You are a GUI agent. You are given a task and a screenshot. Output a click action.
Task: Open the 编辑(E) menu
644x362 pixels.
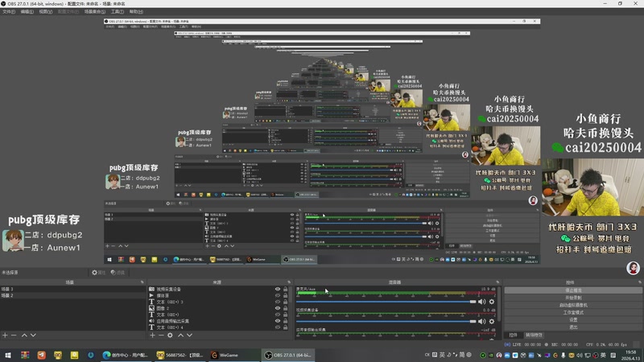(x=27, y=11)
